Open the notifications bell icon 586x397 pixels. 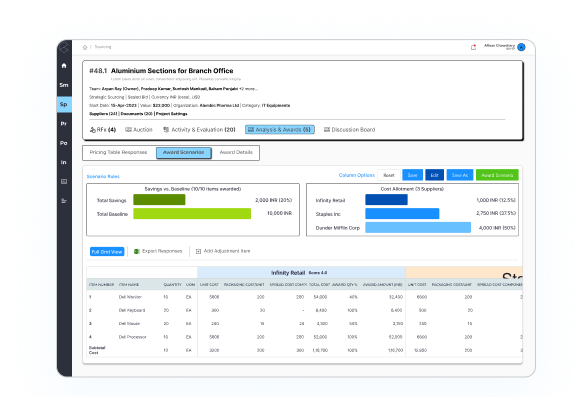tap(474, 47)
